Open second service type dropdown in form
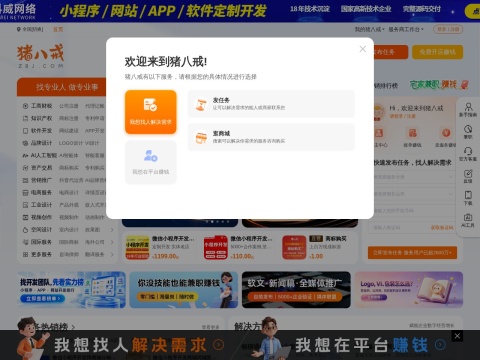The height and width of the screenshot is (360, 480). [412, 194]
